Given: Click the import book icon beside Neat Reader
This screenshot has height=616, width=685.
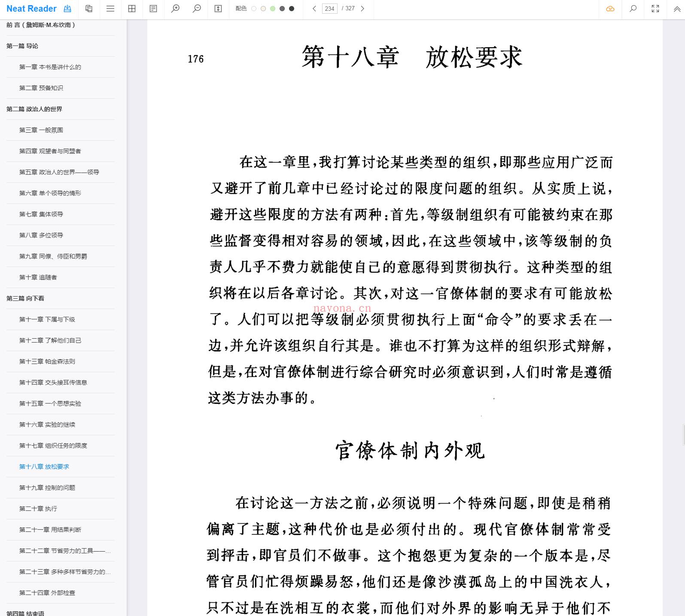Looking at the screenshot, I should click(x=67, y=9).
